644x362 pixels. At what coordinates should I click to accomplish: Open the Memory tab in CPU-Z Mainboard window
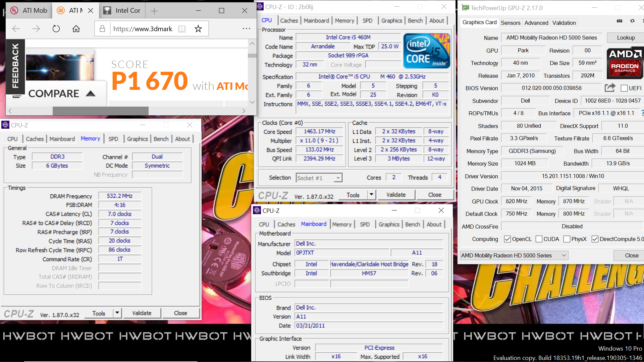pos(342,224)
